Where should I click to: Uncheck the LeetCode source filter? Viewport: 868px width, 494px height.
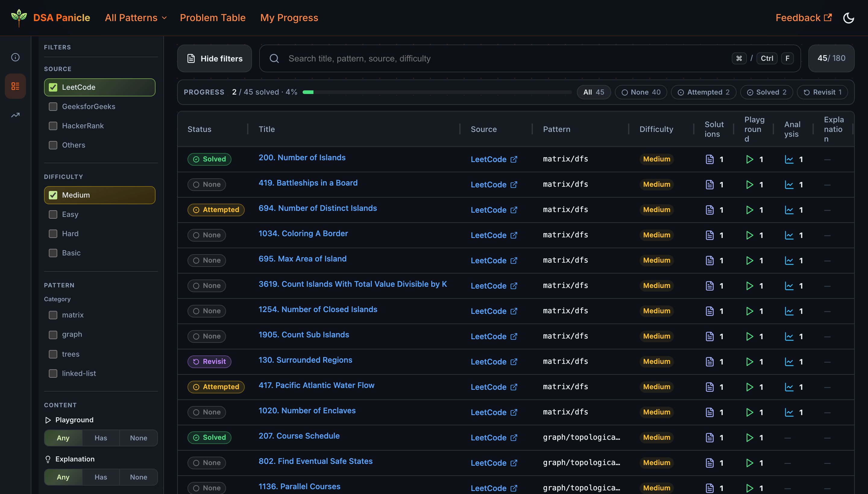coord(53,87)
